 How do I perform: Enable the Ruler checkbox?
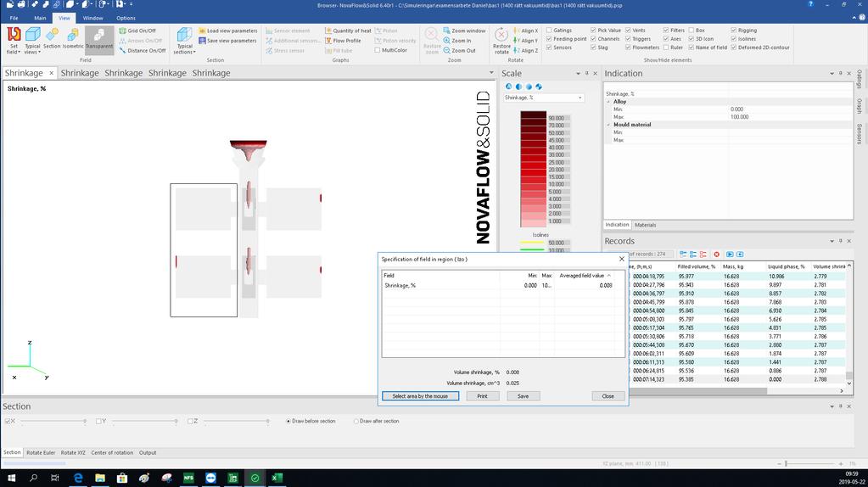point(666,48)
